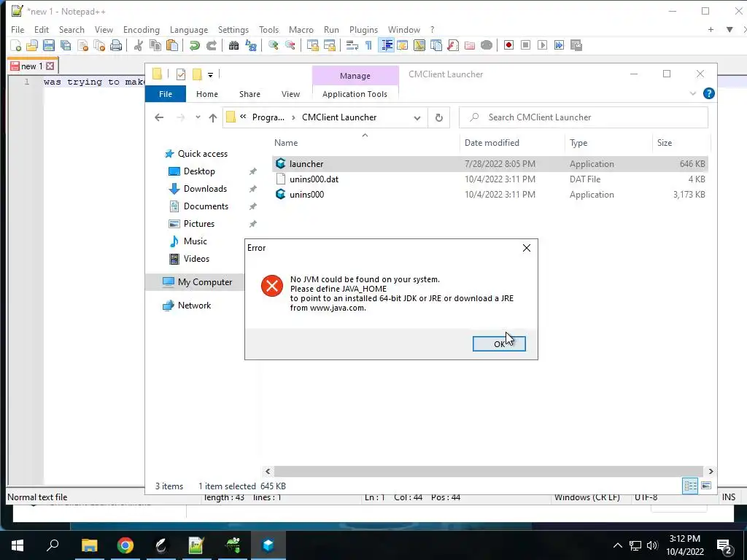Open the Macro menu in Notepad++
This screenshot has height=560, width=747.
(x=301, y=29)
